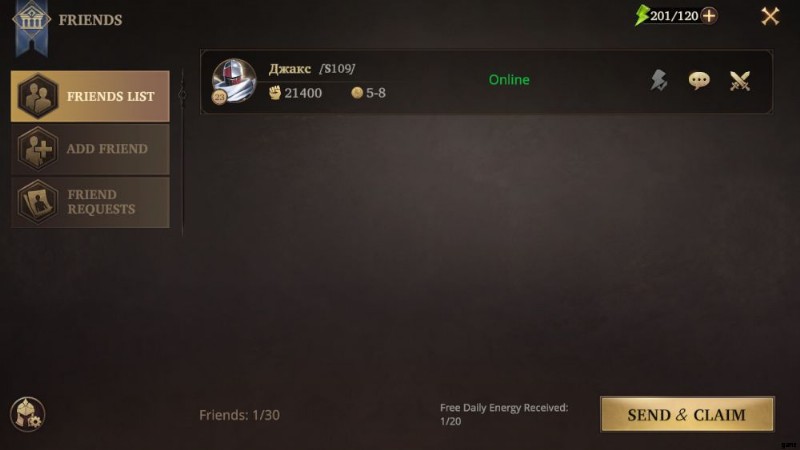
Task: Challenge Джакс with crossed swords icon
Action: pyautogui.click(x=740, y=81)
